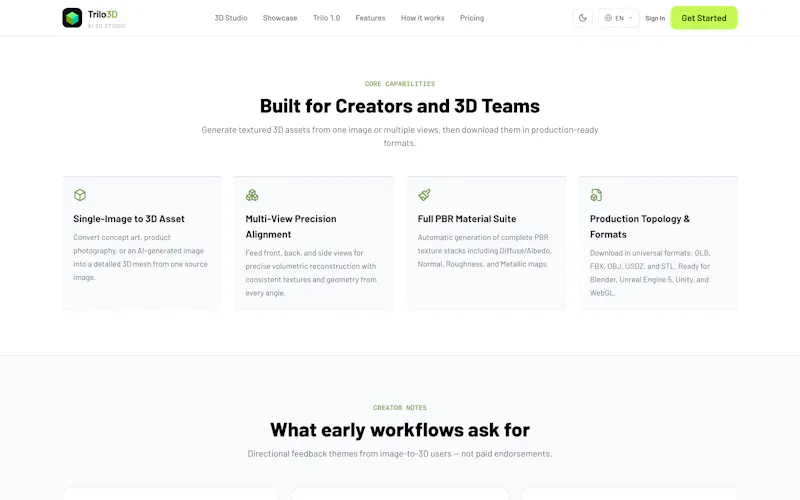This screenshot has width=800, height=500.
Task: Go to Showcase in navigation
Action: click(280, 18)
